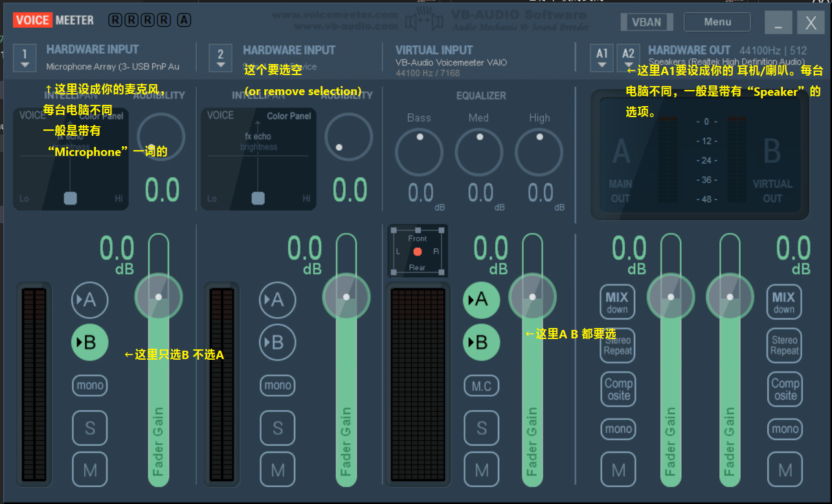Click the A bus Fader Gain slider

(x=671, y=360)
